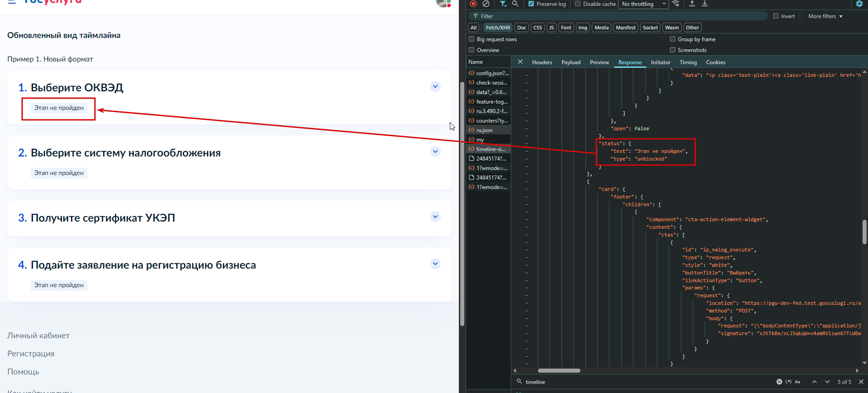Expand the Подайте заявление на регистрацию бизнеса card
Viewport: 868px width, 393px height.
coord(435,264)
